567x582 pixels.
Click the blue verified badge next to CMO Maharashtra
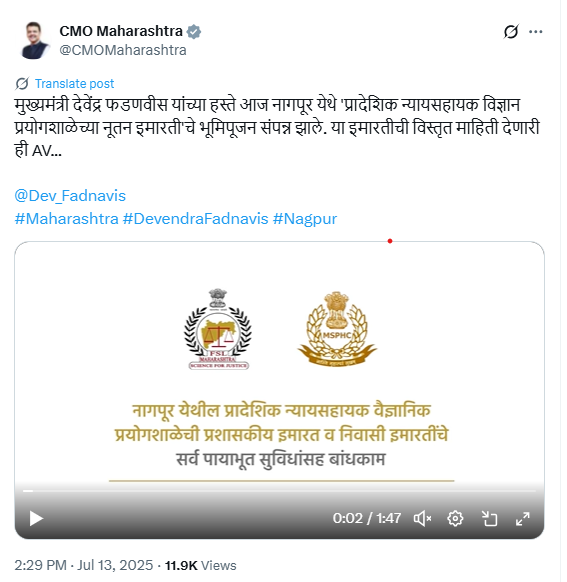194,32
